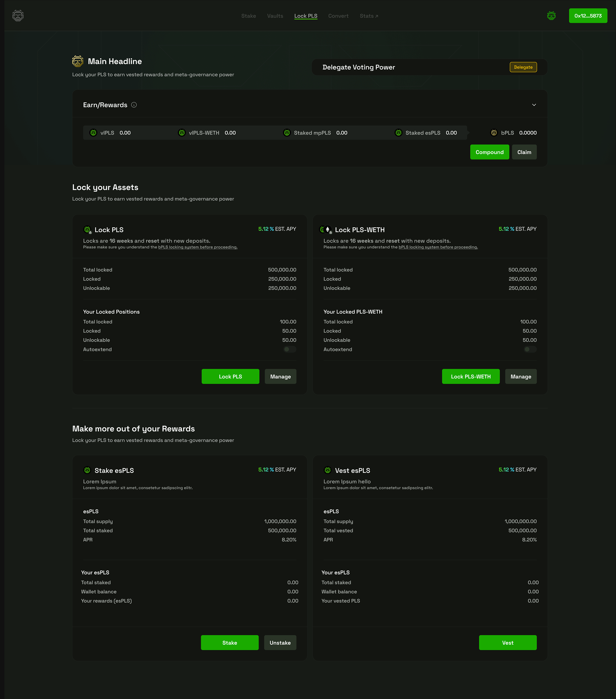Screen dimensions: 616x699
Task: Open bPLS locking system link in Lock PLS card
Action: (198, 247)
